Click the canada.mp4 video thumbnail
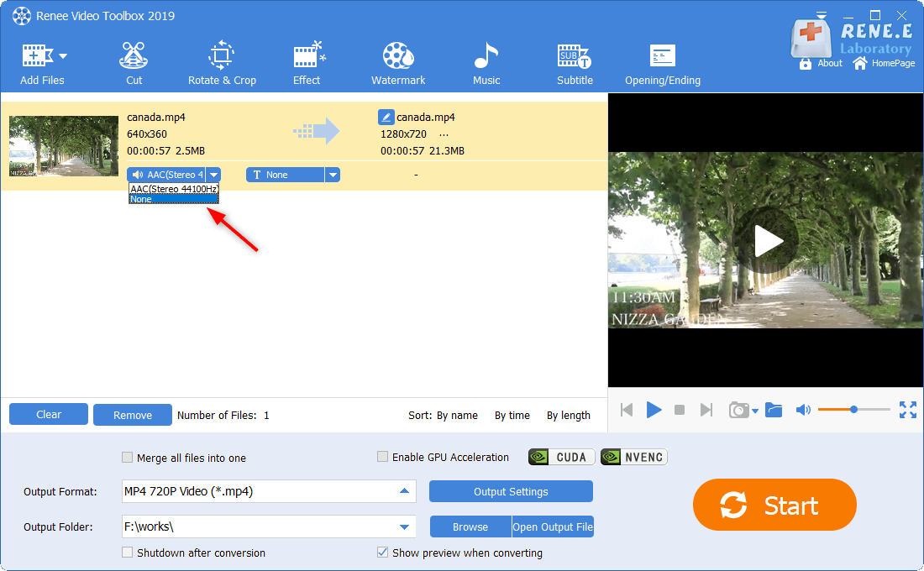 tap(64, 145)
